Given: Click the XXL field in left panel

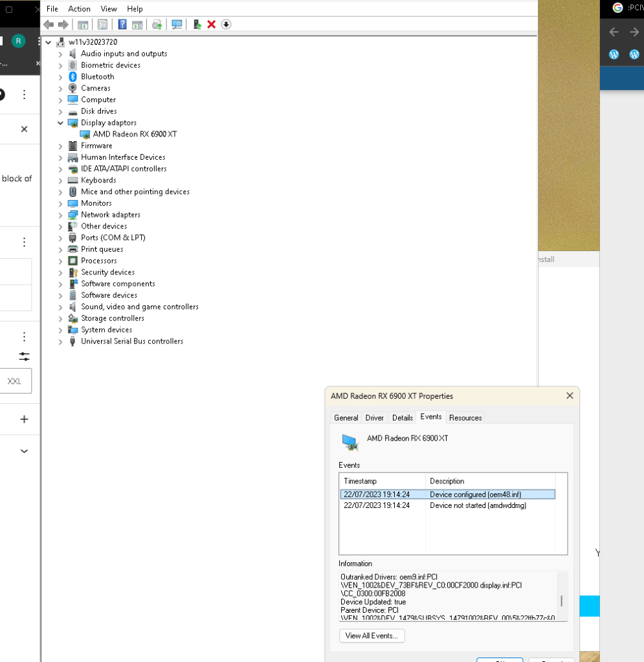Looking at the screenshot, I should pos(15,381).
